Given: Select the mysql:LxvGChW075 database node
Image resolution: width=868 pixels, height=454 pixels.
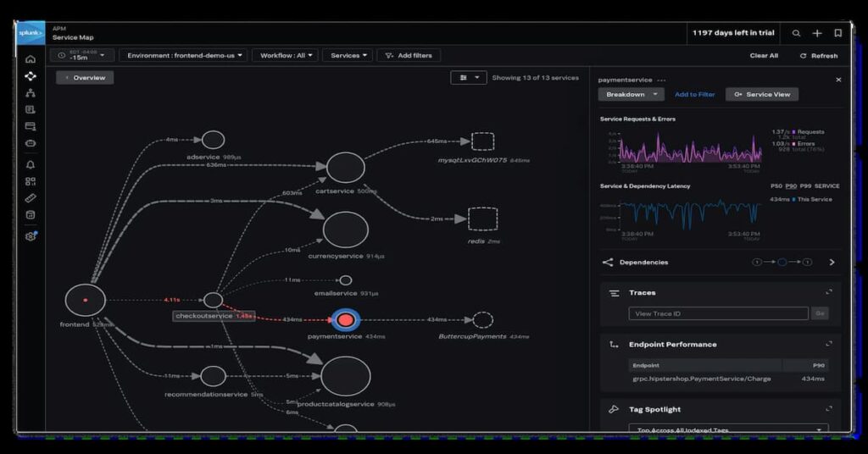Looking at the screenshot, I should [482, 141].
